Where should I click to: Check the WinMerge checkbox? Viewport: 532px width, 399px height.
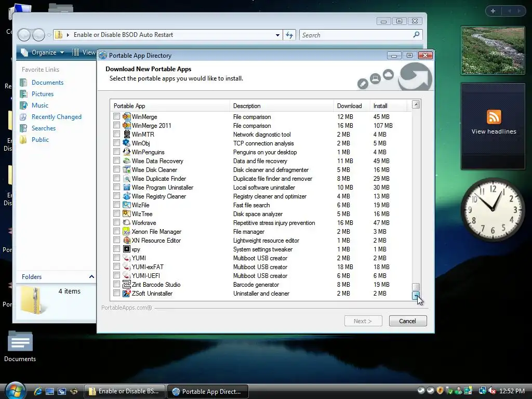tap(117, 116)
